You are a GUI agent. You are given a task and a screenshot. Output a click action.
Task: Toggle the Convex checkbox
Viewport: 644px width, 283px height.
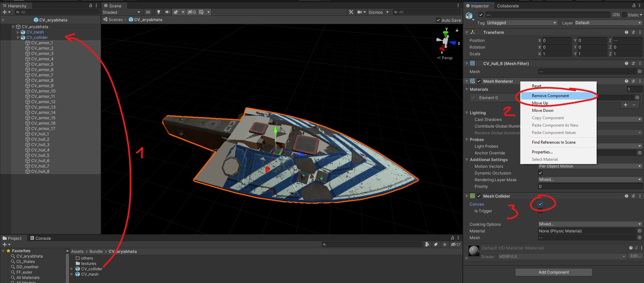coord(540,204)
